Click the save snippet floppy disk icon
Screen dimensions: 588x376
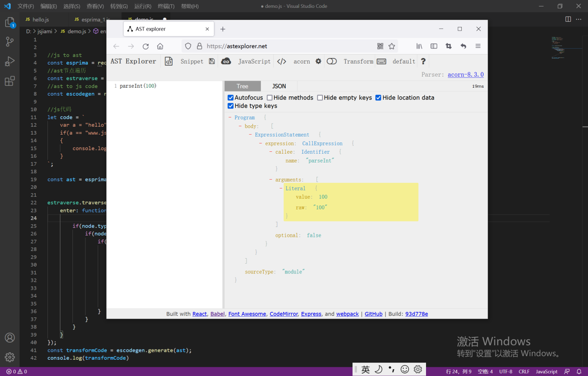212,61
